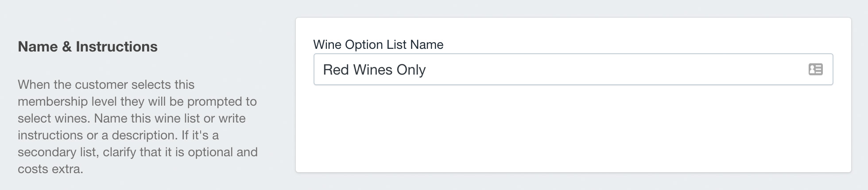Click blank white area below the name field
The height and width of the screenshot is (190, 868).
point(573,129)
